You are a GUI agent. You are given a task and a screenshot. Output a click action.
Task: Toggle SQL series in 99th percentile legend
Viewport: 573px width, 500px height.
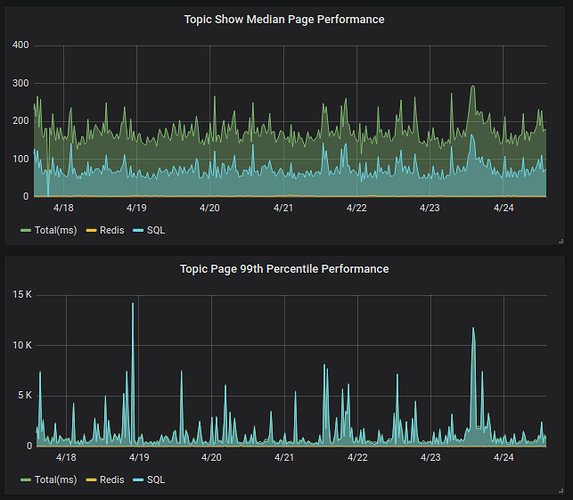(x=156, y=480)
